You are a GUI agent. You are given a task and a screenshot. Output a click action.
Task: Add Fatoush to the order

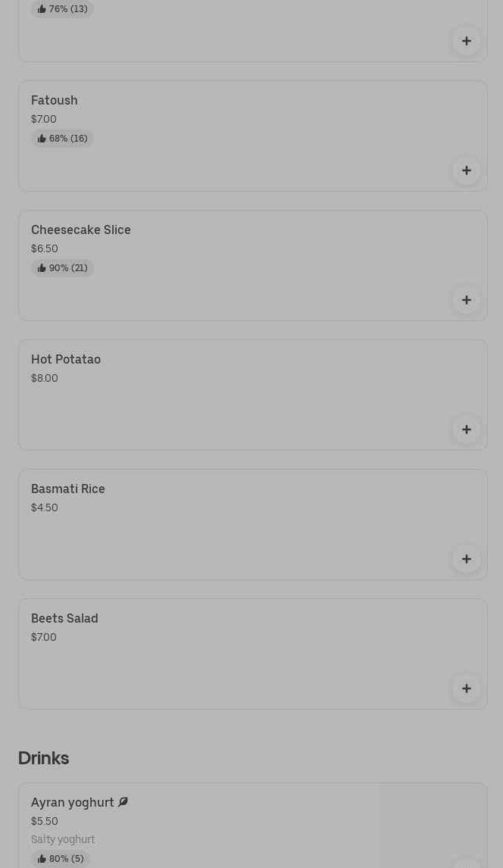(x=466, y=170)
